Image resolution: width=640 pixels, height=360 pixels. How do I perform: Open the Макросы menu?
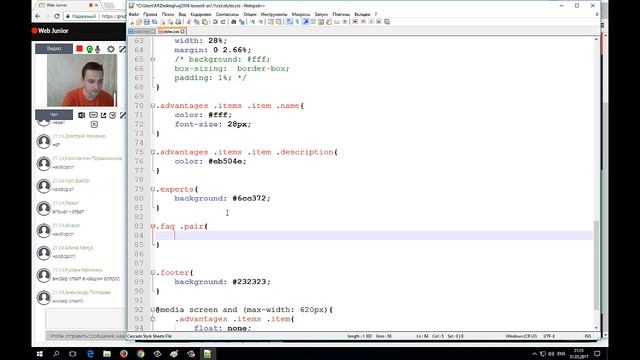click(301, 14)
